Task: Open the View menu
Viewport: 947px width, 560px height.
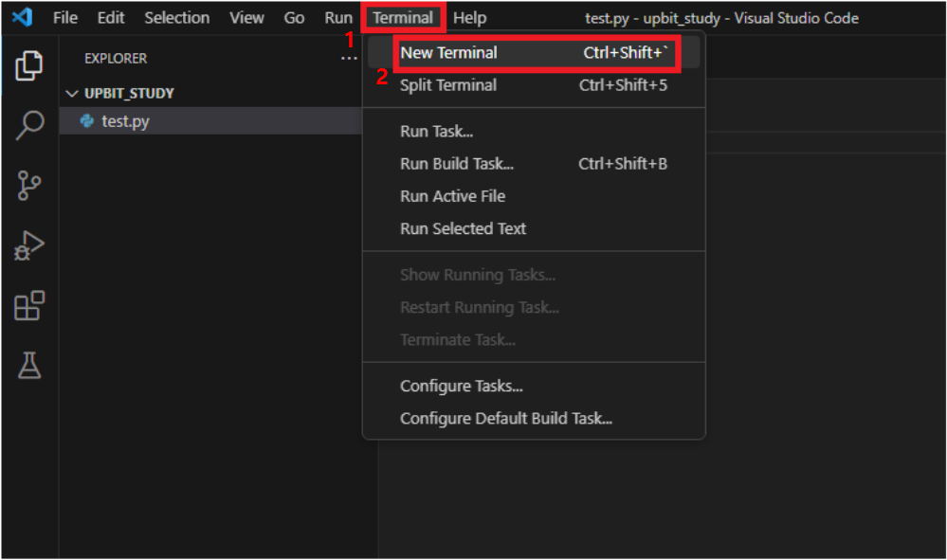Action: coord(246,18)
